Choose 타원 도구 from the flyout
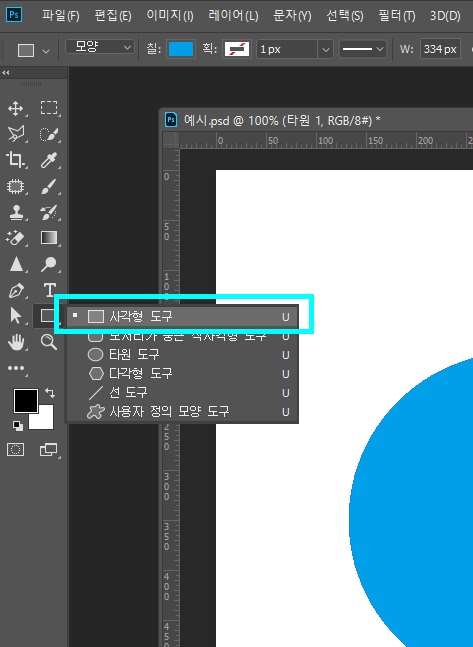Viewport: 473px width, 647px height. 182,354
